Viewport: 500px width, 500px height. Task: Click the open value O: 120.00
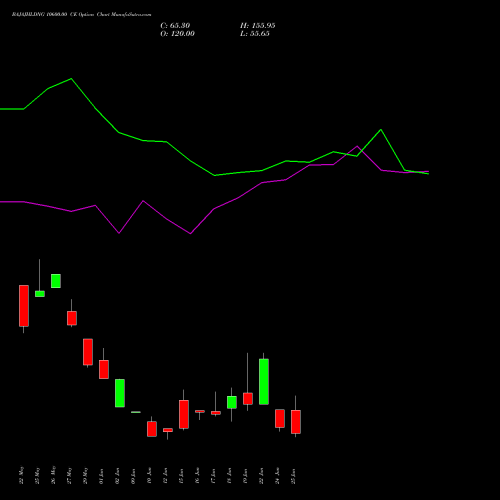(x=177, y=34)
